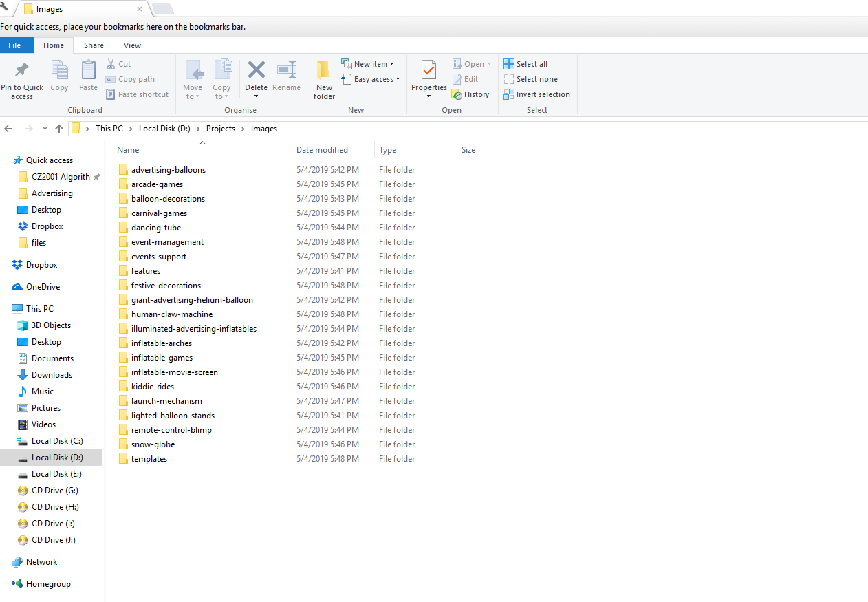Click the Select all icon
This screenshot has width=868, height=602.
(509, 64)
